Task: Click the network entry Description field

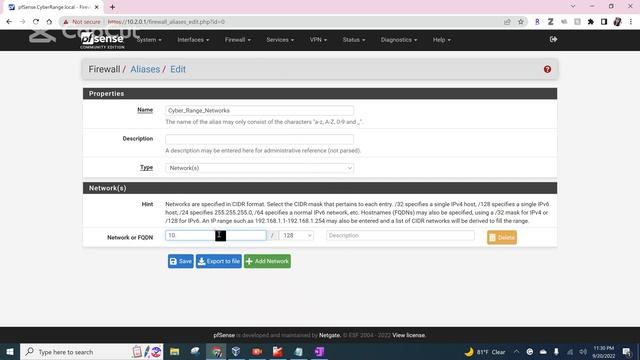Action: pos(400,236)
